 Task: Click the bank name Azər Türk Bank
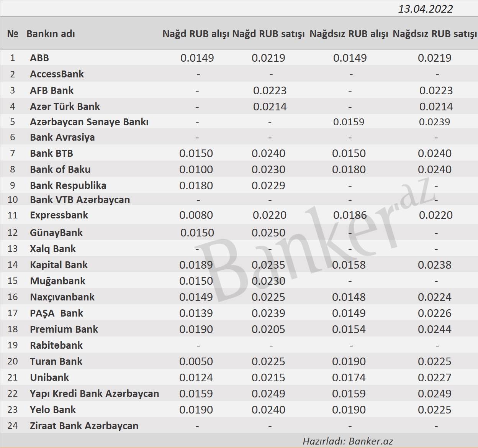65,107
